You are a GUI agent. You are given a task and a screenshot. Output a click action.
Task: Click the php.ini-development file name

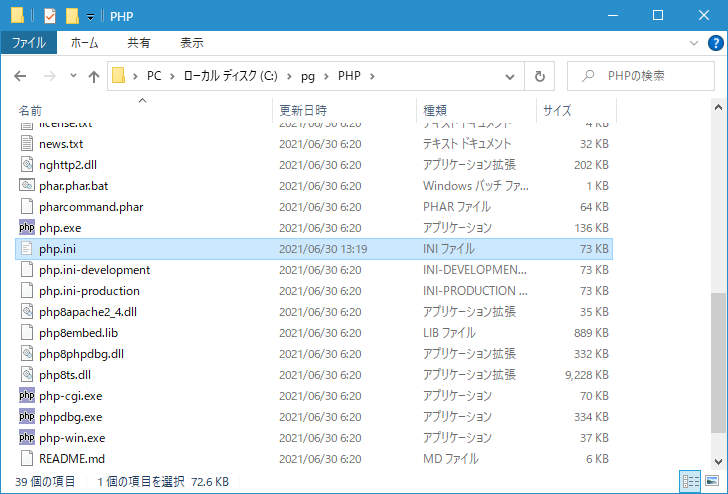pos(95,270)
